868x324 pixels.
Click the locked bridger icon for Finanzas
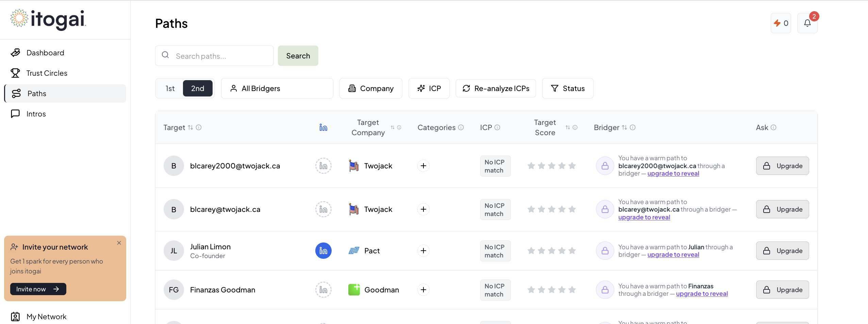click(605, 290)
